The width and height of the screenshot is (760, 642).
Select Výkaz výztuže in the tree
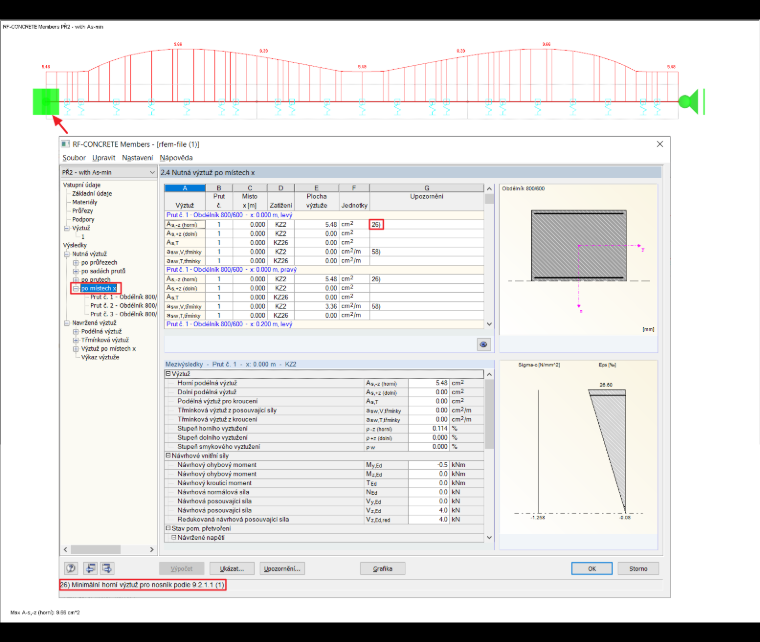[100, 358]
